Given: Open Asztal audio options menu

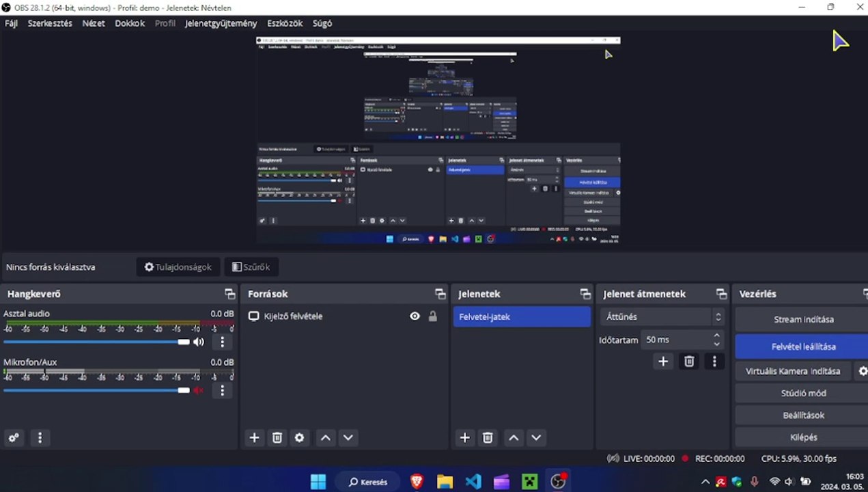Looking at the screenshot, I should [222, 342].
